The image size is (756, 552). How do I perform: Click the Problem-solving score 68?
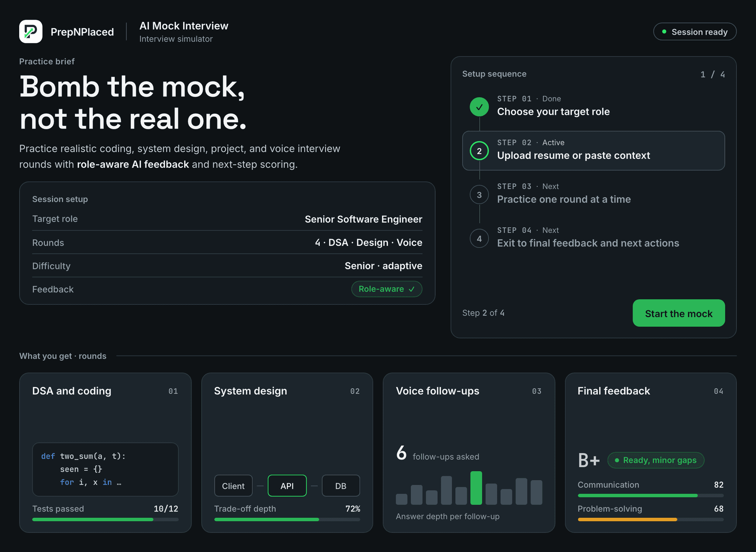click(718, 509)
